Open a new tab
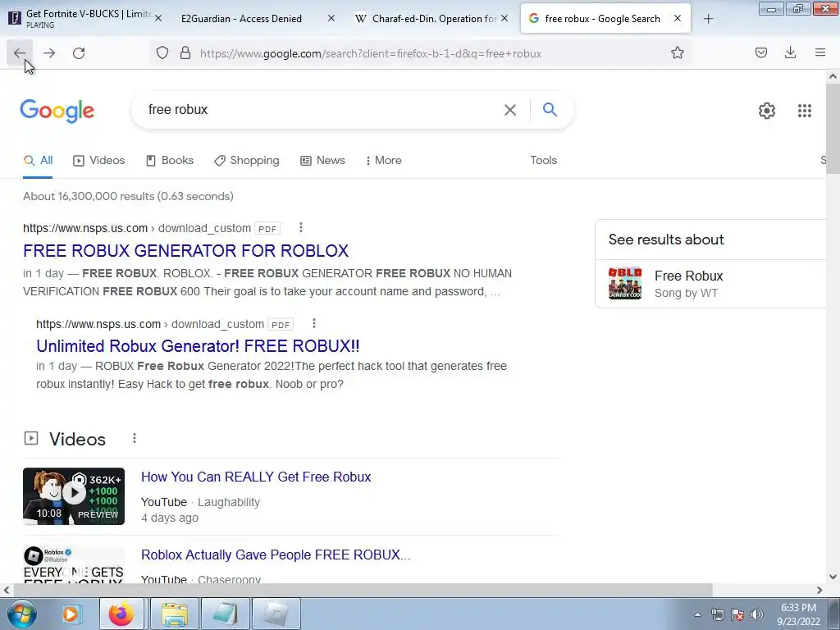Viewport: 840px width, 630px height. tap(708, 19)
